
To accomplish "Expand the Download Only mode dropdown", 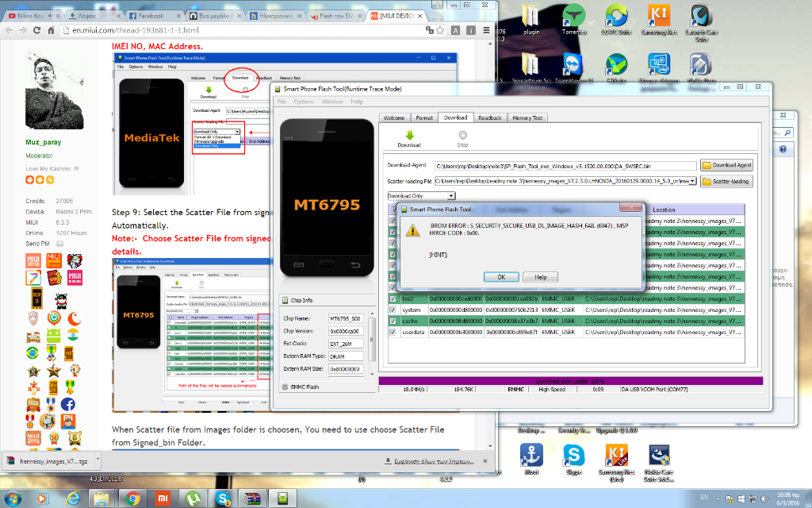I will click(451, 195).
